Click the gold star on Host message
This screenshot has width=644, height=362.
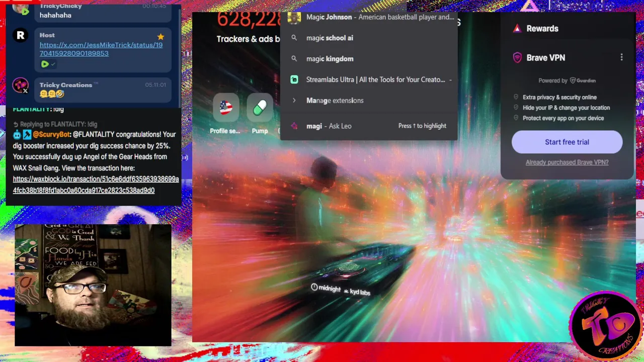[x=160, y=37]
